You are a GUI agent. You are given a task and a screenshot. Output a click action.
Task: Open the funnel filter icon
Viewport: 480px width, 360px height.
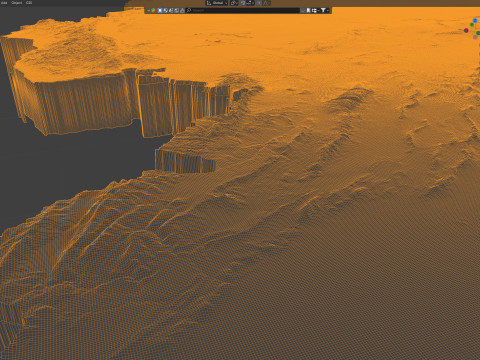click(x=323, y=10)
